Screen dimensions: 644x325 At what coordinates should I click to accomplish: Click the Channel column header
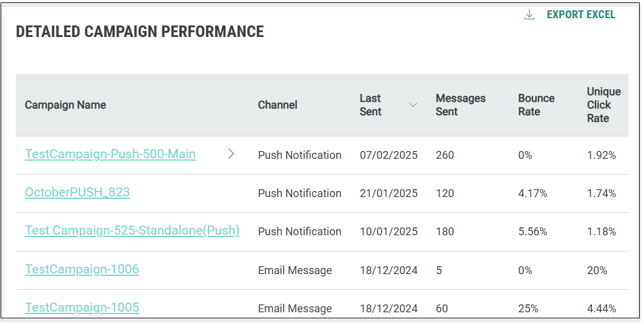(x=277, y=105)
